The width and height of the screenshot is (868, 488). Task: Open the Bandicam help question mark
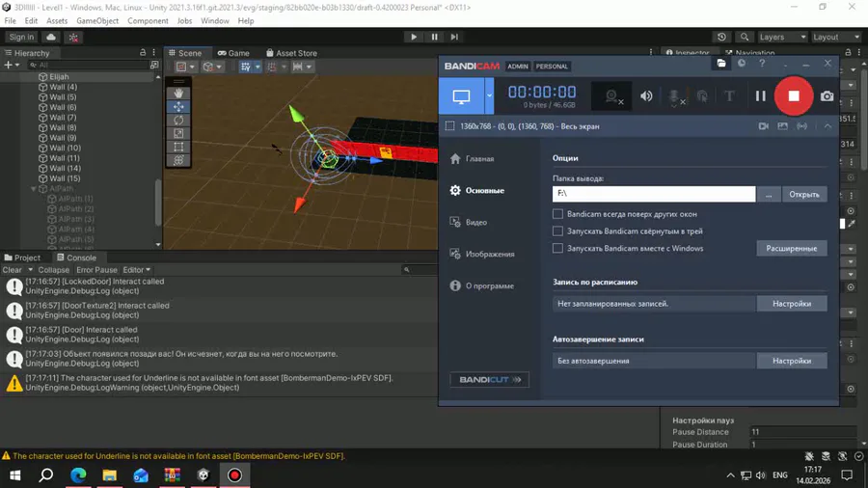[x=762, y=63]
